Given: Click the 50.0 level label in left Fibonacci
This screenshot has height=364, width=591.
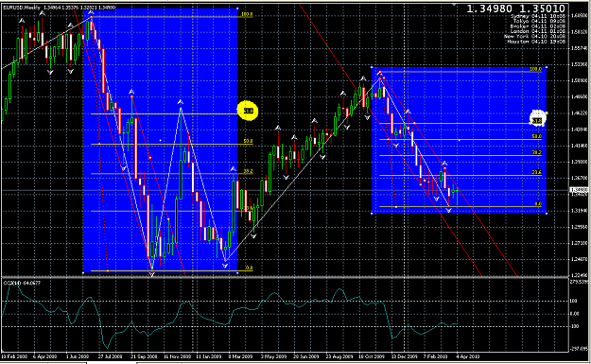Looking at the screenshot, I should 248,141.
